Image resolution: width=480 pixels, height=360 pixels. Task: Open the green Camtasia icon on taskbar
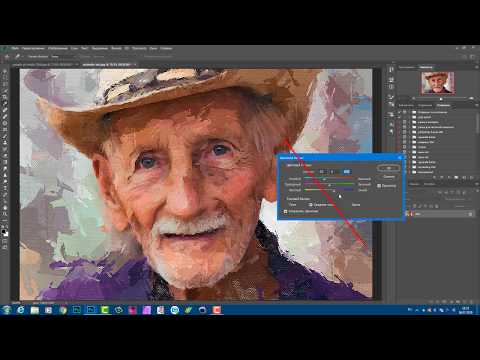[105, 310]
